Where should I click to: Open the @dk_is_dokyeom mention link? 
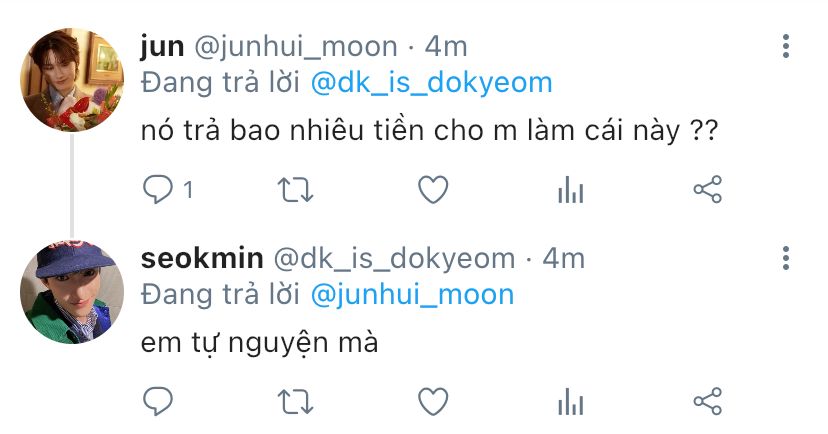(x=431, y=83)
